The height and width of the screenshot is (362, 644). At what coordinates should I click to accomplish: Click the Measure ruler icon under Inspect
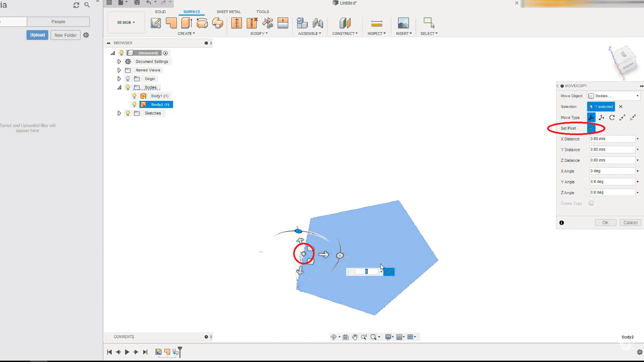coord(376,23)
